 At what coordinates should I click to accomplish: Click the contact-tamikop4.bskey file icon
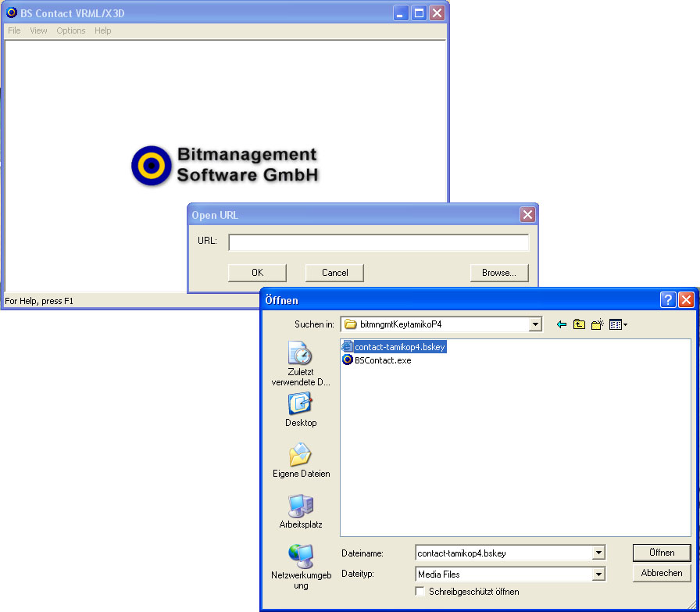[348, 347]
